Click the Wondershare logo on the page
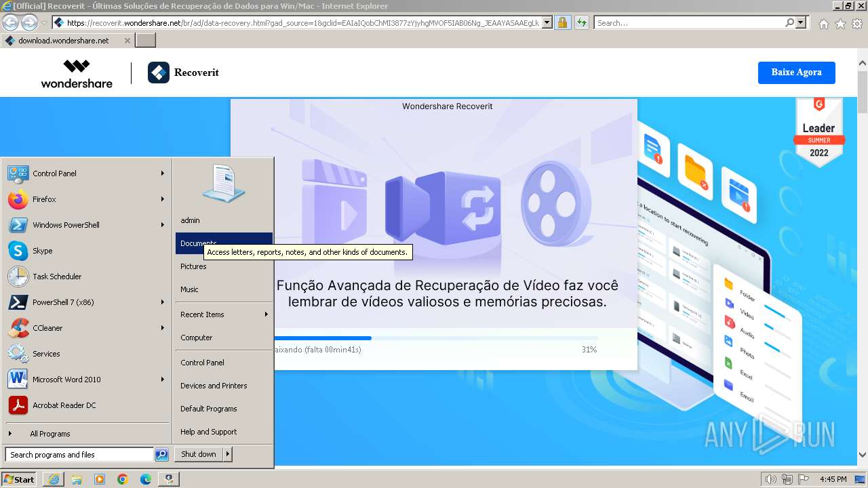868x488 pixels. (x=77, y=73)
